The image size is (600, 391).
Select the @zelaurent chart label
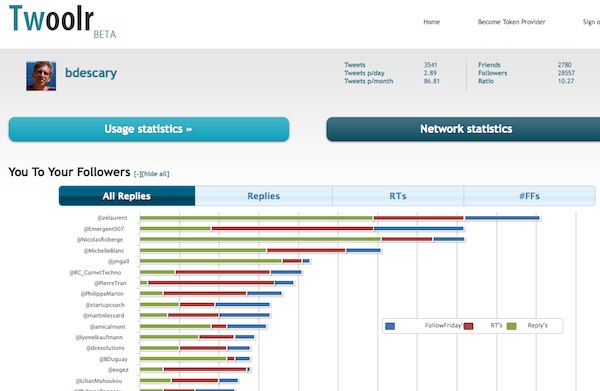112,218
